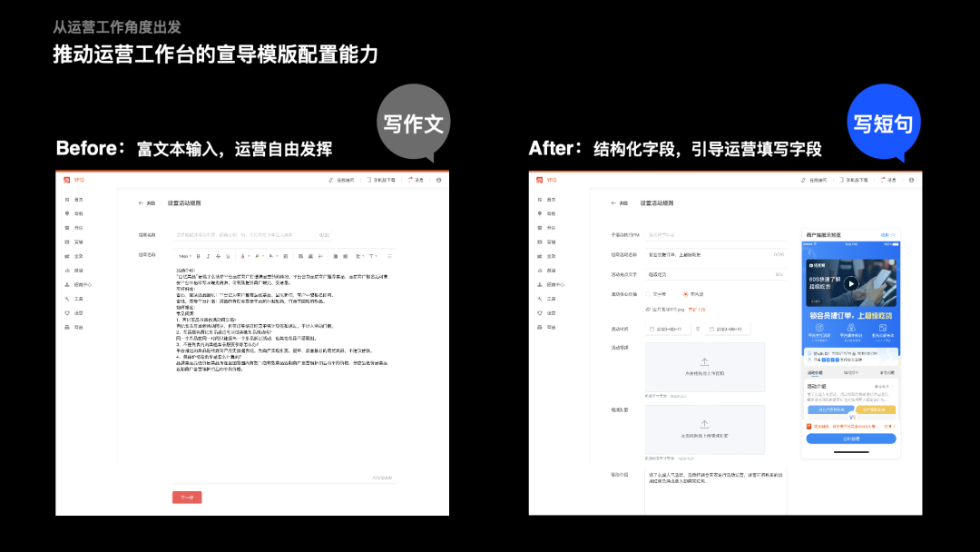This screenshot has height=552, width=980.
Task: Open end date picker in After form
Action: 728,329
